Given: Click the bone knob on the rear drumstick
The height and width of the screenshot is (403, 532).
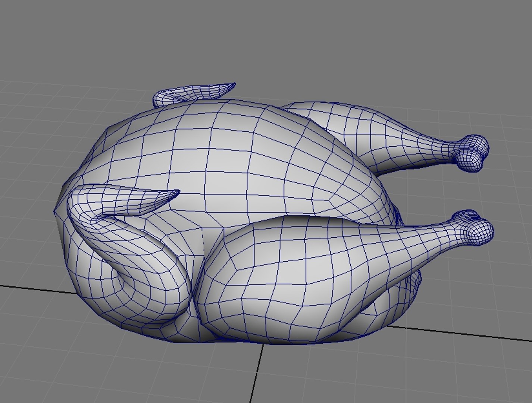Looking at the screenshot, I should 471,153.
